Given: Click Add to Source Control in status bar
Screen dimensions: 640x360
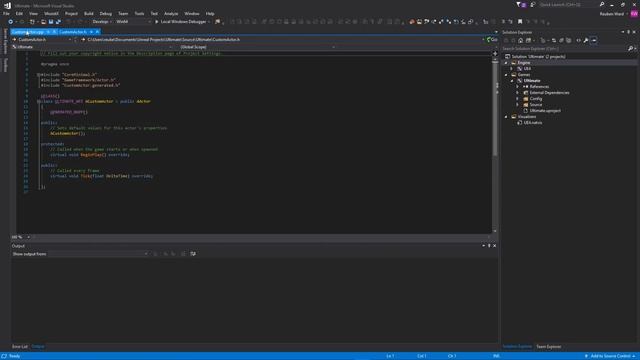Looking at the screenshot, I should 611,356.
